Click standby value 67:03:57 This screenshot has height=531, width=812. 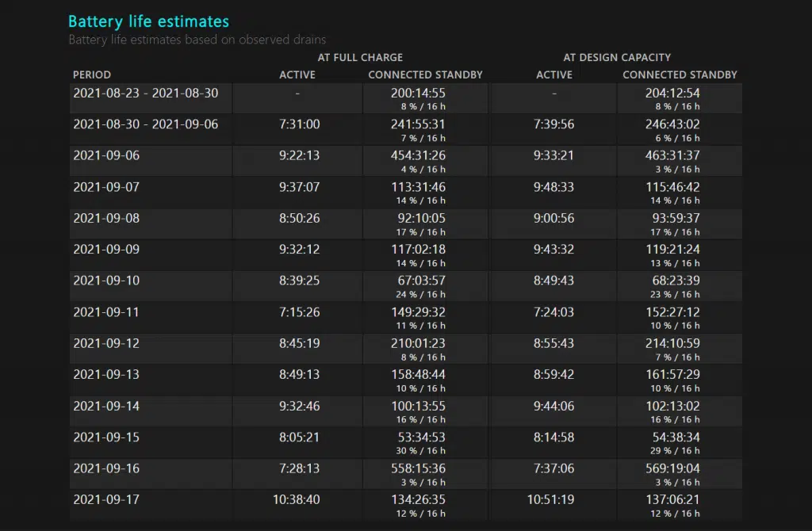tap(422, 281)
